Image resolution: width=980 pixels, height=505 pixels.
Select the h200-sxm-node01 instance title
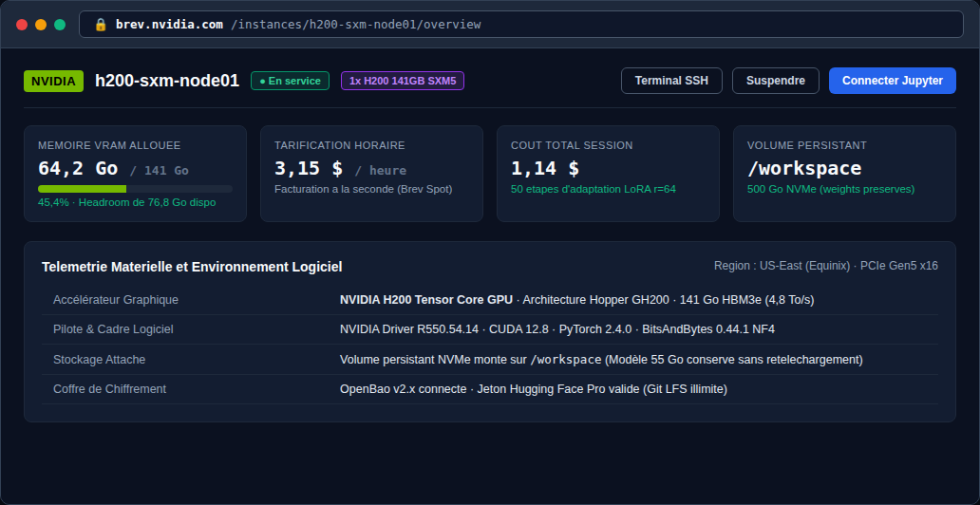pyautogui.click(x=167, y=81)
